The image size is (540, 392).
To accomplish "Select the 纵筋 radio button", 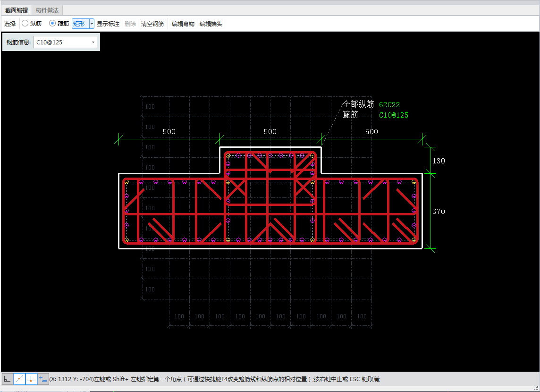I will tap(25, 24).
